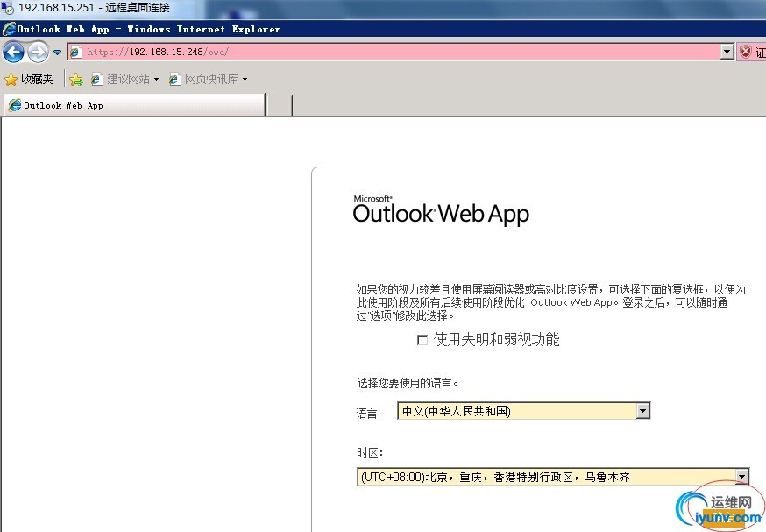Expand the 网页快讯库 dropdown arrow
This screenshot has height=532, width=766.
(245, 79)
